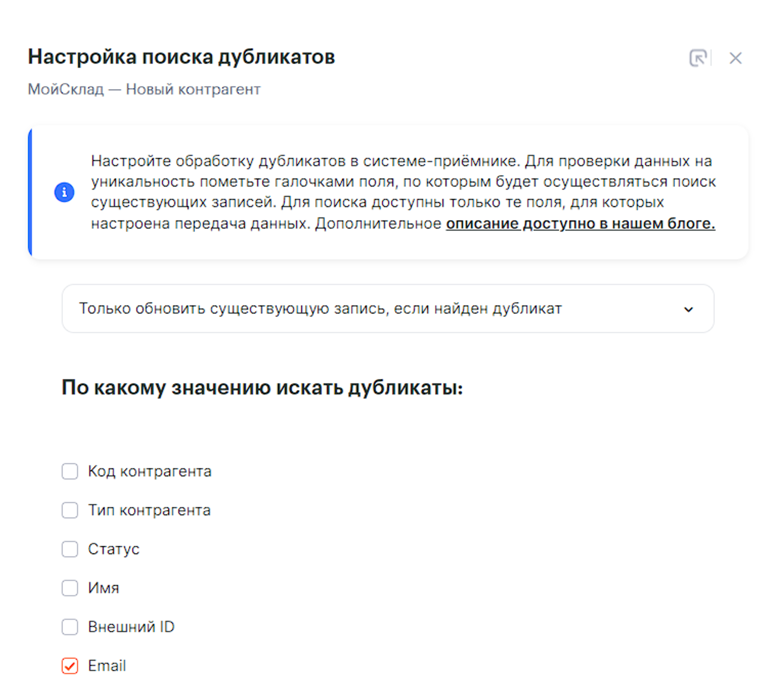Uncheck the Email checkbox
The width and height of the screenshot is (784, 687).
pos(70,666)
